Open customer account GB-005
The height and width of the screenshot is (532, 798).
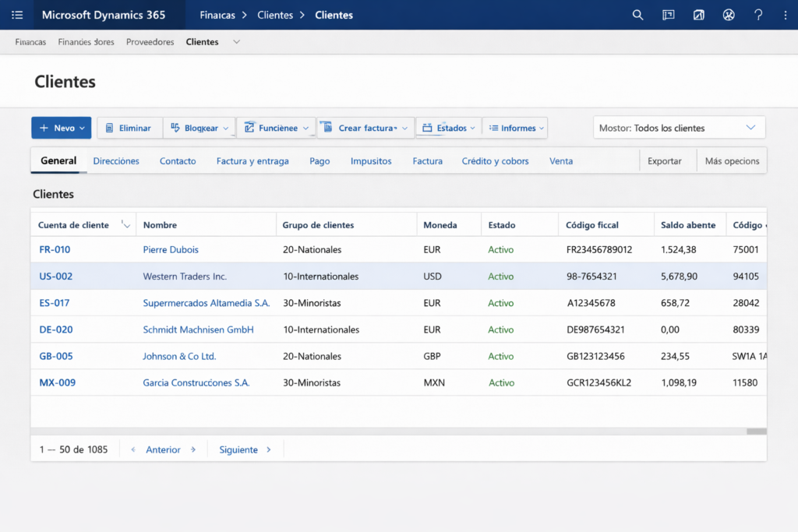pyautogui.click(x=55, y=356)
